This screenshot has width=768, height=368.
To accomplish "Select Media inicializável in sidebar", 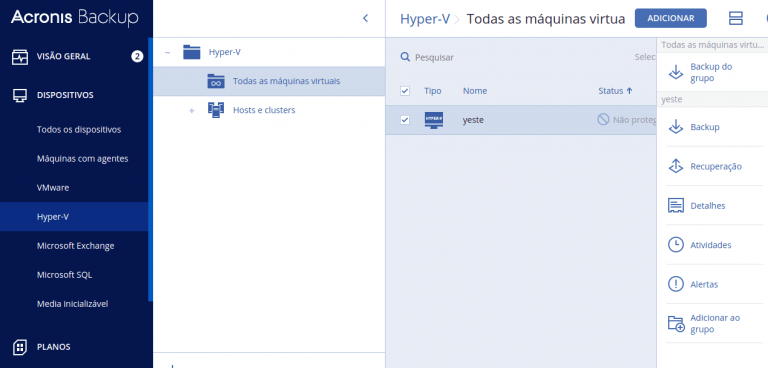I will 72,304.
